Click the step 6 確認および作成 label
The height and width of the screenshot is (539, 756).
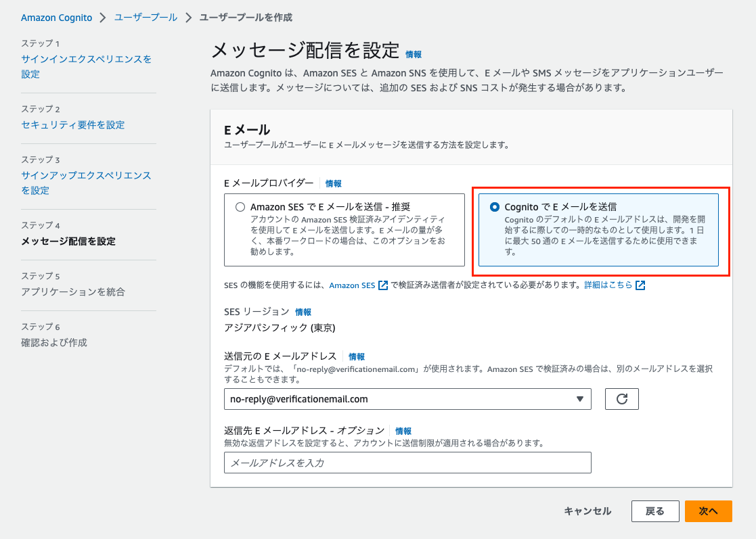click(x=54, y=342)
